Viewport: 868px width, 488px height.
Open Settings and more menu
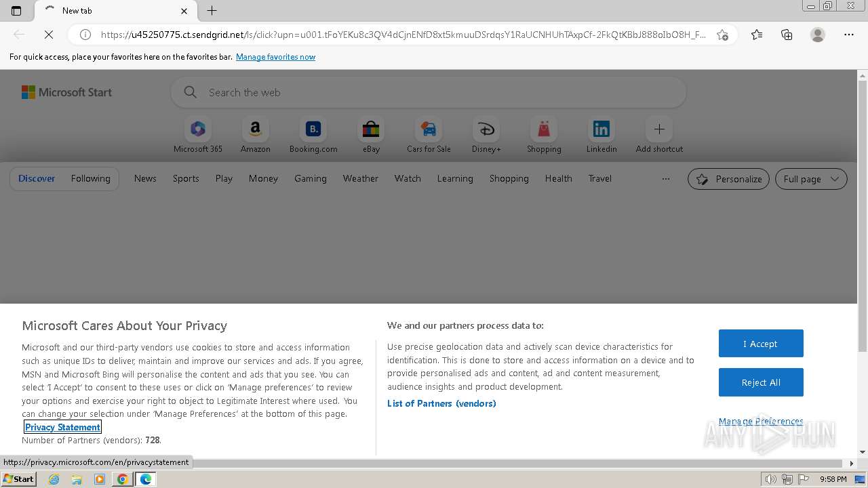(849, 35)
